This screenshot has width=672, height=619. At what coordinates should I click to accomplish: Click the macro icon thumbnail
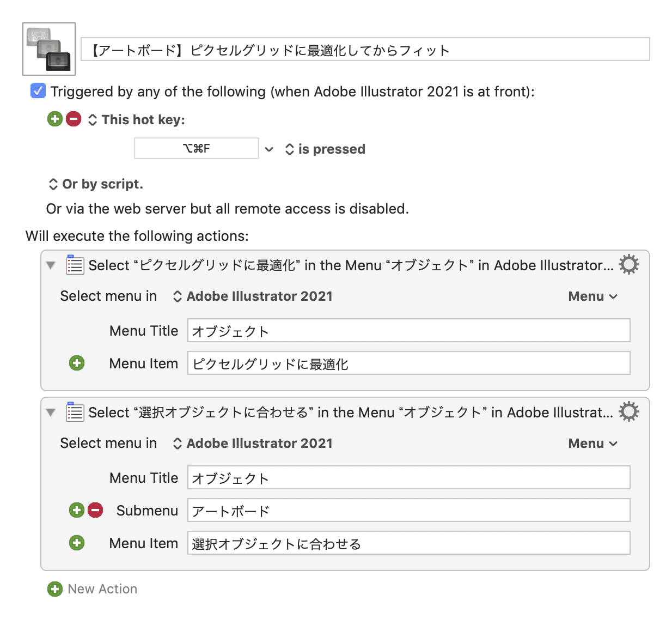48,48
